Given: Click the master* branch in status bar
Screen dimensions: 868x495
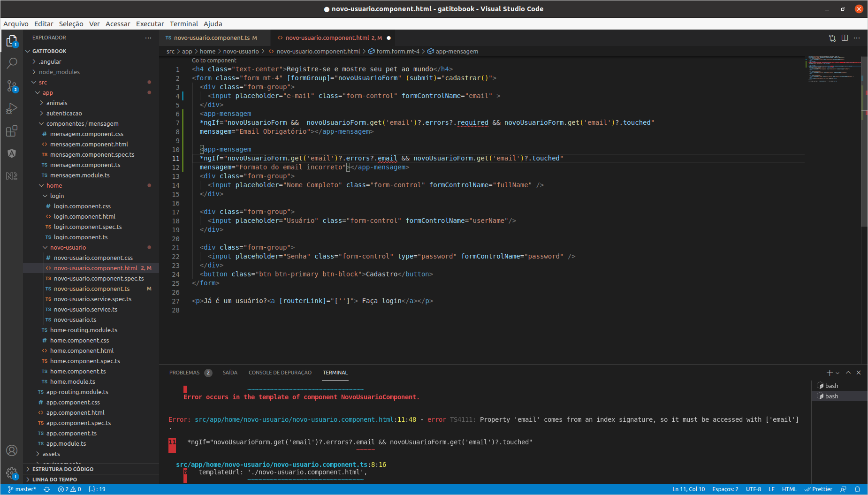Looking at the screenshot, I should coord(22,489).
